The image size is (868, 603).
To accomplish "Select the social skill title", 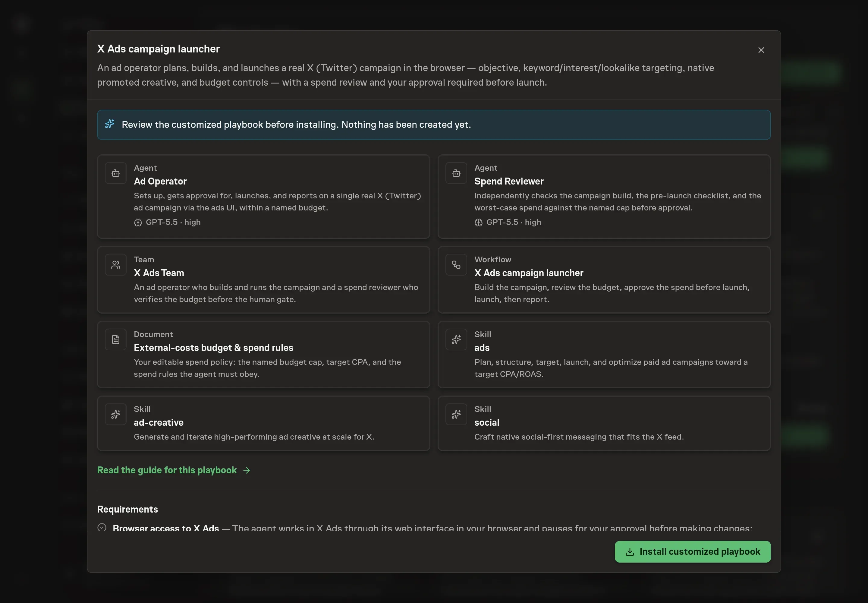I will click(x=486, y=422).
